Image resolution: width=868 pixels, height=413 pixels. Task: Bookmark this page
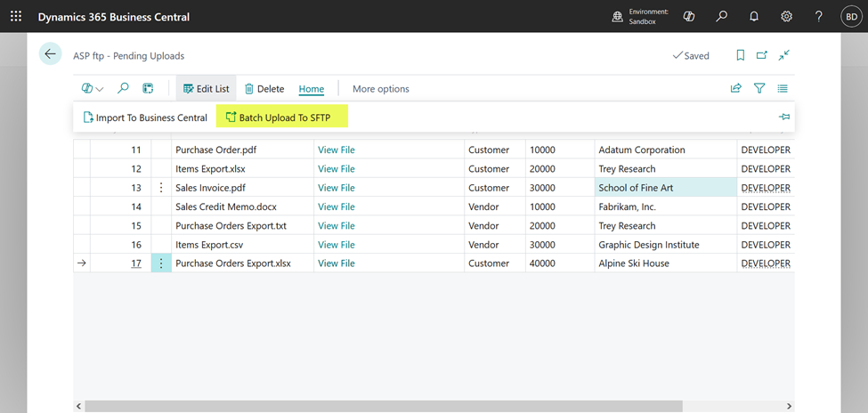click(x=740, y=55)
